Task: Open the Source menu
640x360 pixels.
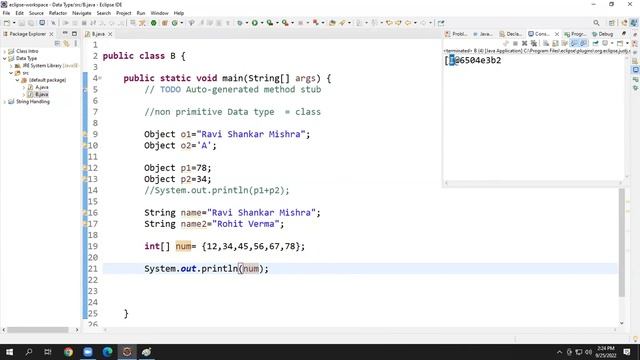Action: click(x=36, y=13)
